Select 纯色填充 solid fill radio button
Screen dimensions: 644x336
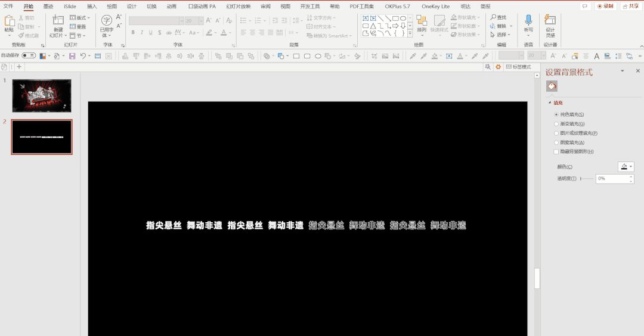point(556,114)
